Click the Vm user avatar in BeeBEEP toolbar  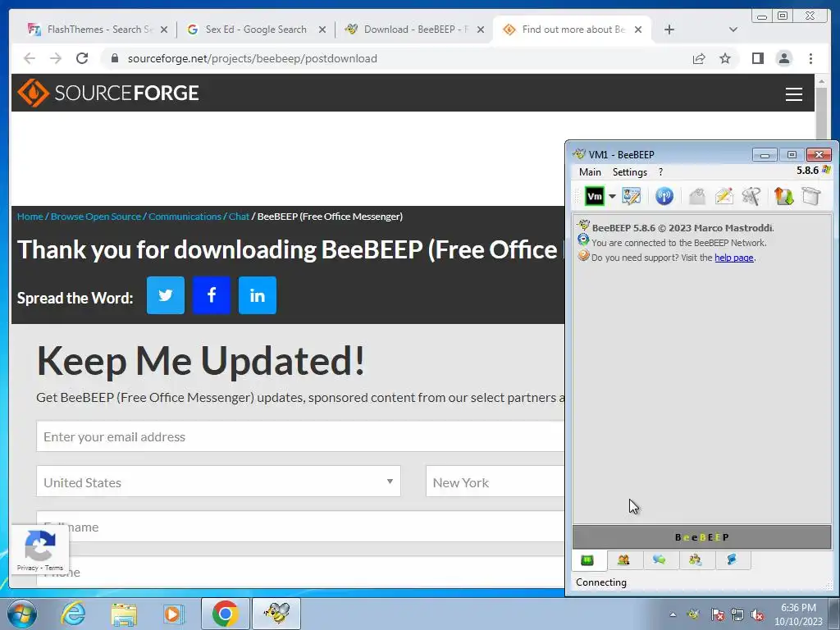pyautogui.click(x=595, y=196)
